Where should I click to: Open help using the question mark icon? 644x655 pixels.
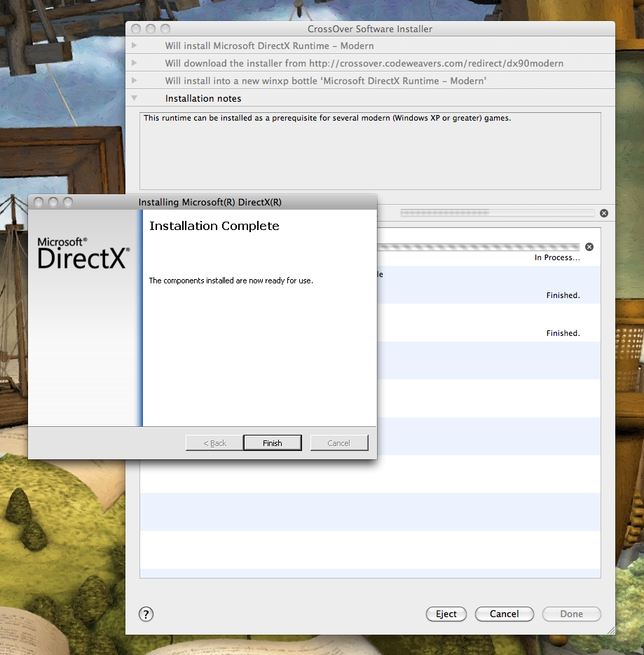146,614
